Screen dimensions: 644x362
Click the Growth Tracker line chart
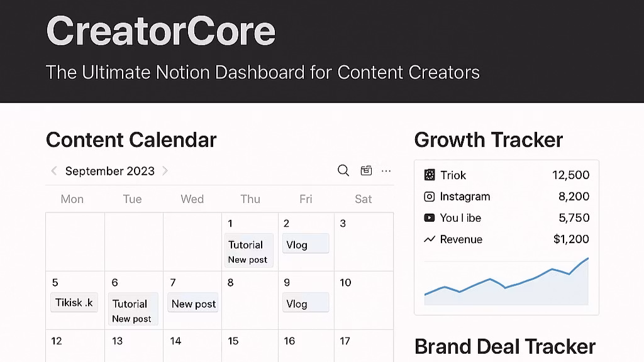click(506, 282)
